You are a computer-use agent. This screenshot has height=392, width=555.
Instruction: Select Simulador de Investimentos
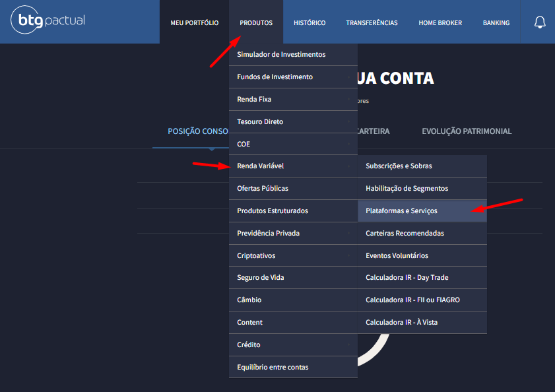[293, 55]
